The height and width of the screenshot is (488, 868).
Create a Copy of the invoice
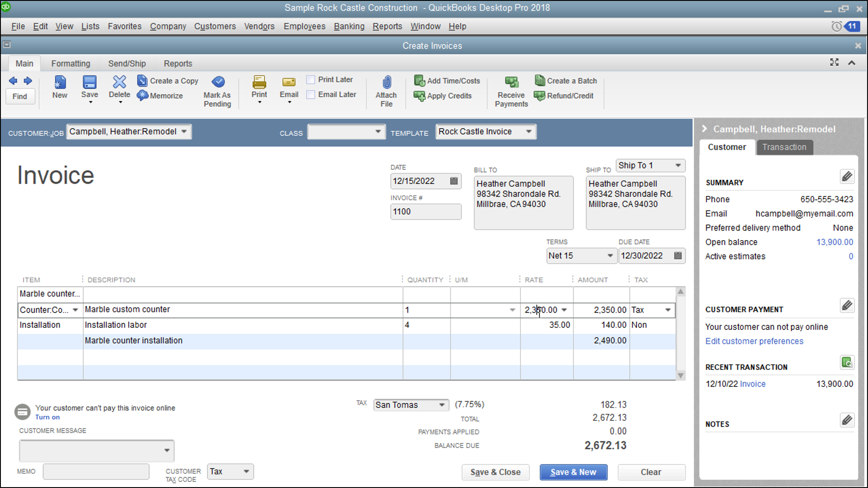[168, 81]
